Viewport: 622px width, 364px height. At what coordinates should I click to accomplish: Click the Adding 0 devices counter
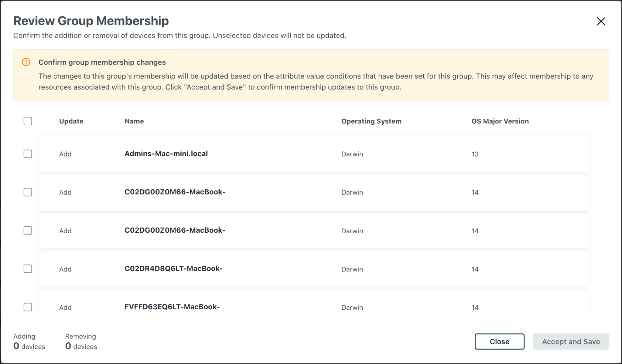pos(29,341)
